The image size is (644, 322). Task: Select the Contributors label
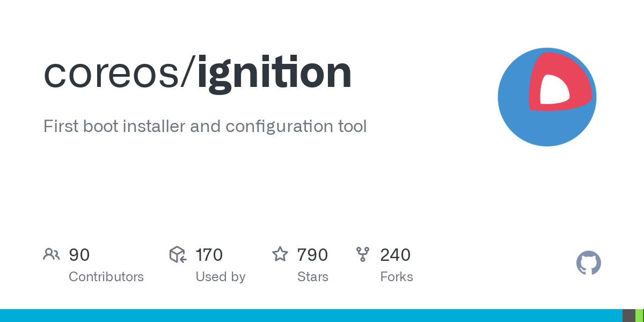(106, 277)
